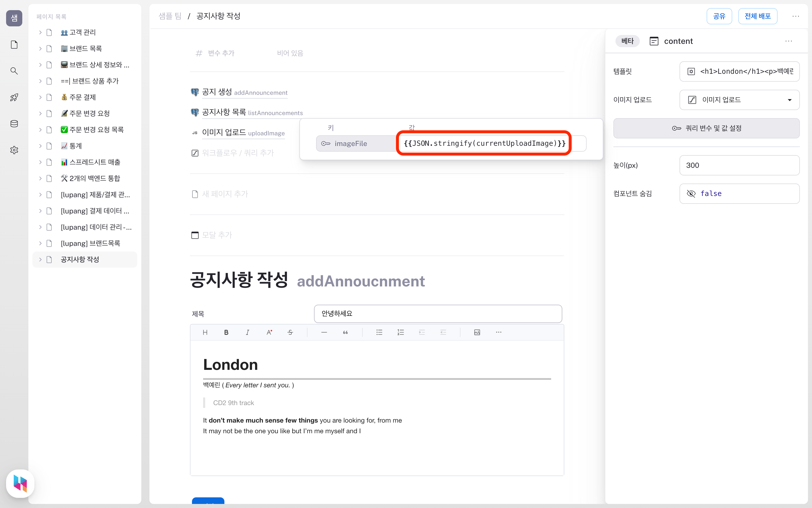812x508 pixels.
Task: Open the rocket deploy icon in left rail
Action: tap(14, 97)
